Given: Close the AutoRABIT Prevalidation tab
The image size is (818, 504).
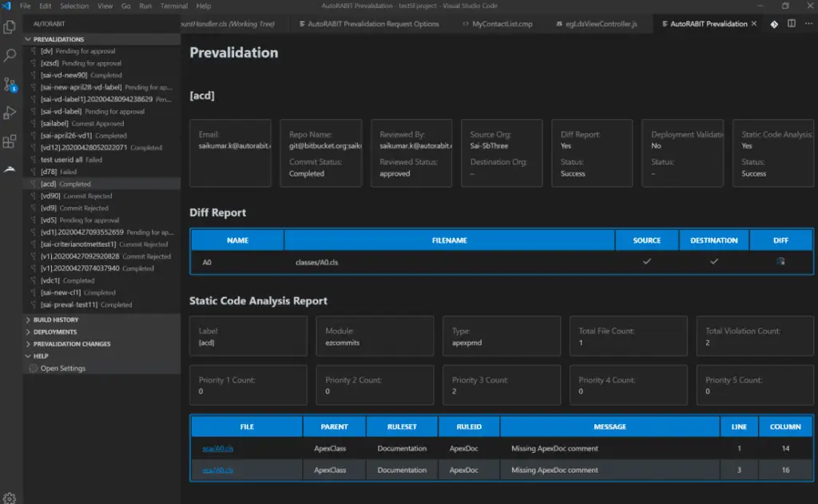Looking at the screenshot, I should [x=754, y=23].
